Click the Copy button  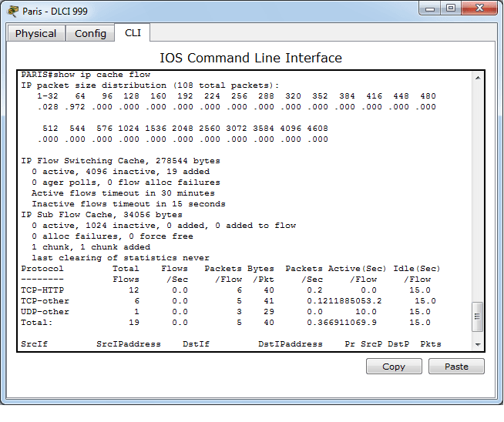[x=394, y=367]
